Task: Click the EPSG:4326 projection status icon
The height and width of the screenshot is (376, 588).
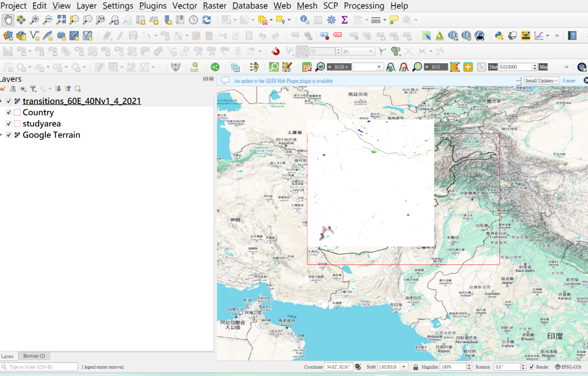Action: [x=568, y=367]
